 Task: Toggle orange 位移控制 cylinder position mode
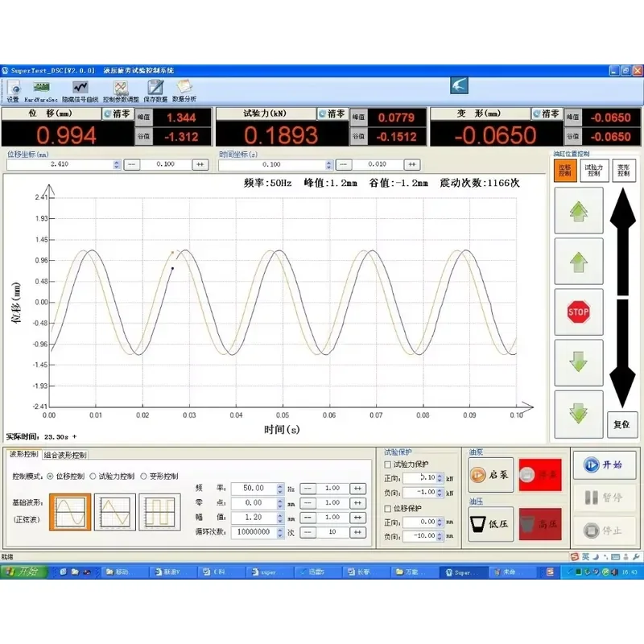[x=565, y=171]
